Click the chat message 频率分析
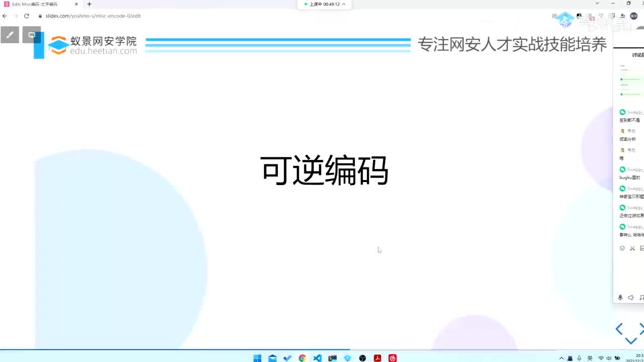 point(627,139)
